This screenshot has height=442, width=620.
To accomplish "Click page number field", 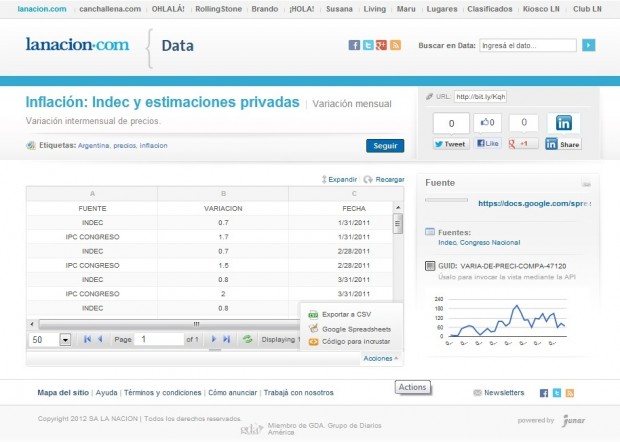I will click(159, 339).
